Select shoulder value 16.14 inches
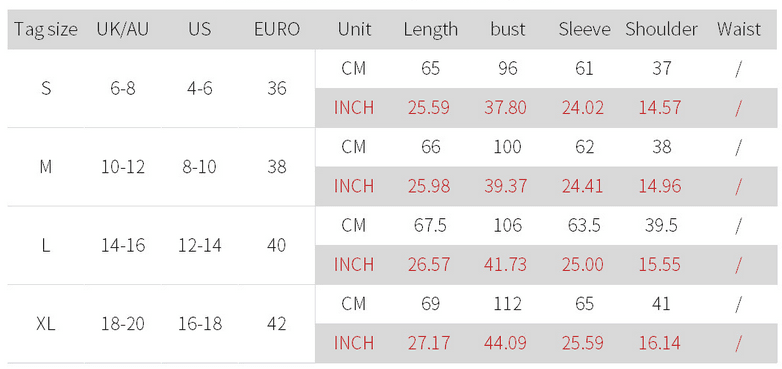782x369 pixels. point(660,343)
